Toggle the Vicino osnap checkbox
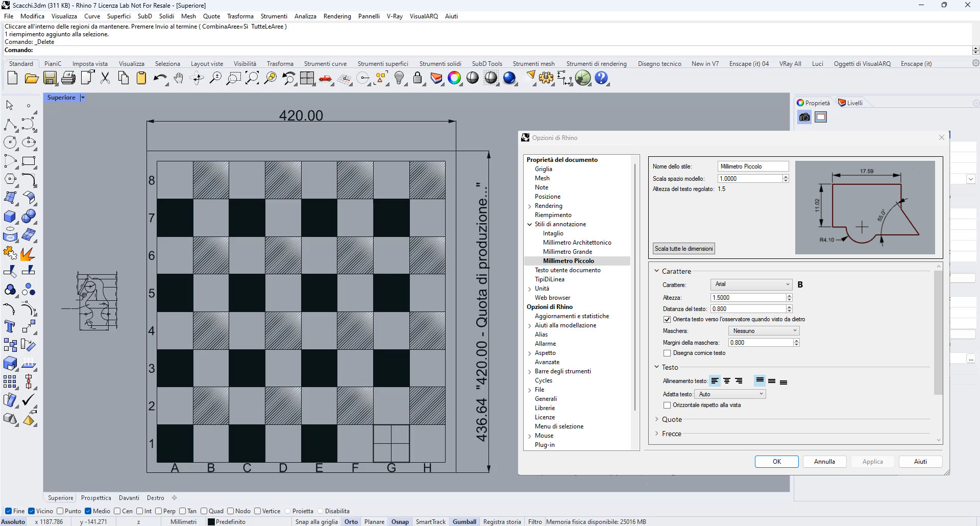 tap(31, 511)
